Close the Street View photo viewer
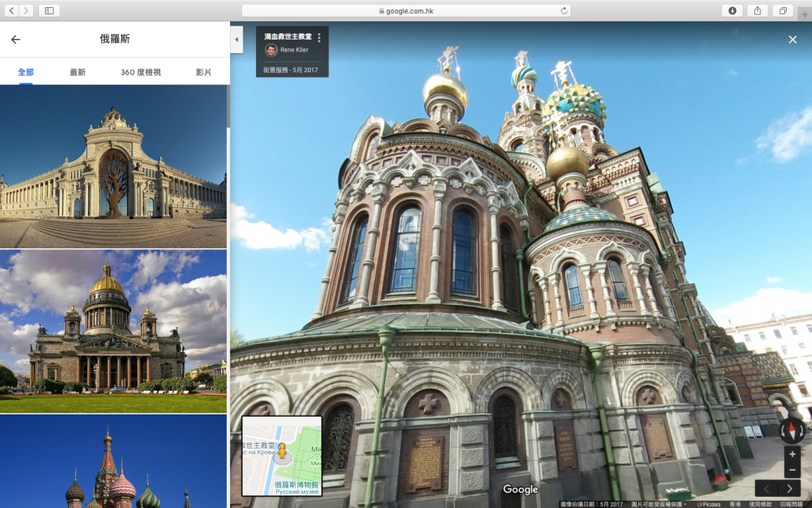Viewport: 812px width, 508px height. 792,40
